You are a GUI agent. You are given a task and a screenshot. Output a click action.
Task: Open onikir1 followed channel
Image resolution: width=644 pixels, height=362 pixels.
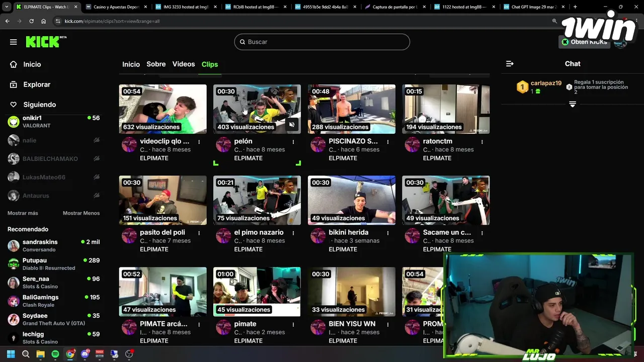pyautogui.click(x=53, y=122)
